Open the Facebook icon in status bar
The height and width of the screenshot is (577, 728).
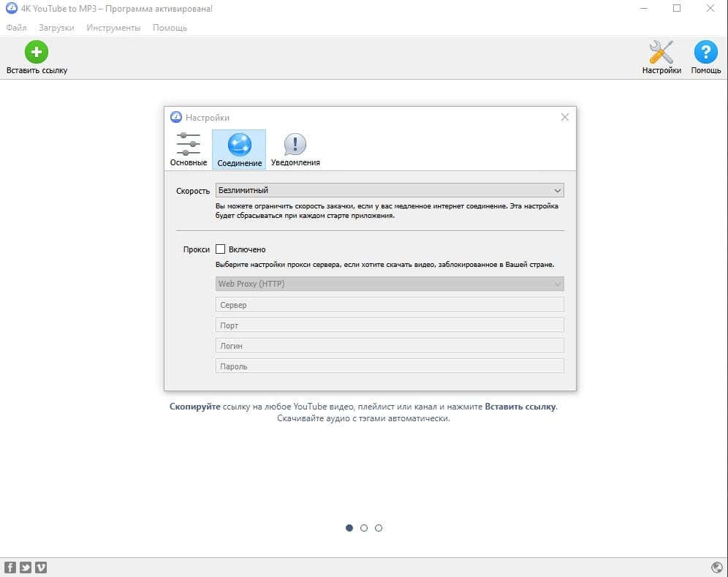coord(10,567)
